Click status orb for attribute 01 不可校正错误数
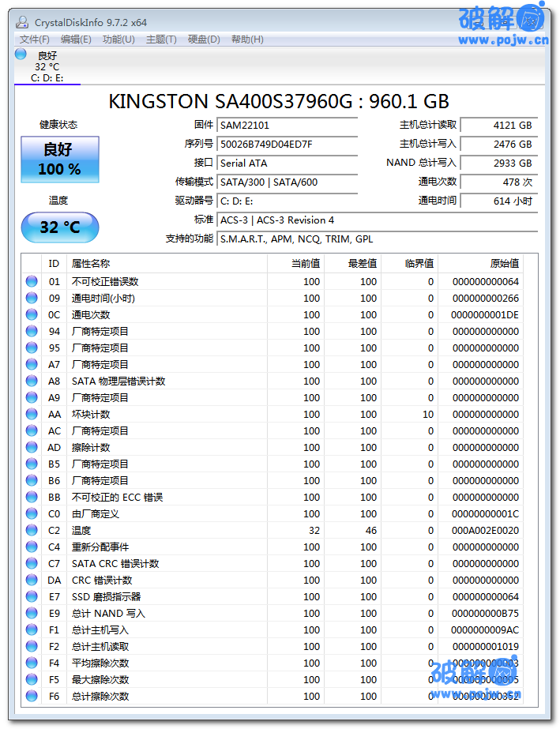This screenshot has height=729, width=560. 32,281
